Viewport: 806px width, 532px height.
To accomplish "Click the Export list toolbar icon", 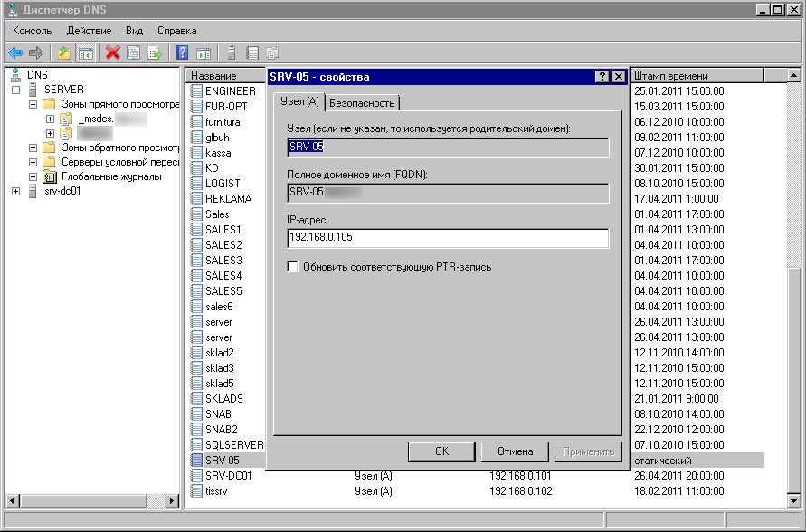I will tap(155, 52).
